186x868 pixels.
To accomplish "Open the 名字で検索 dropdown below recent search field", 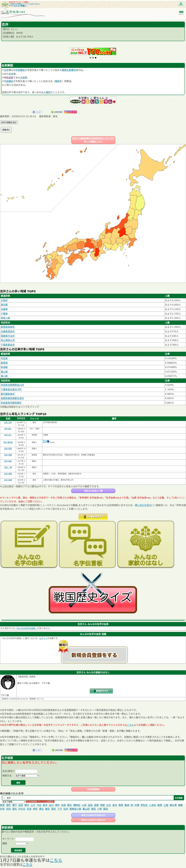I will (x=14, y=802).
